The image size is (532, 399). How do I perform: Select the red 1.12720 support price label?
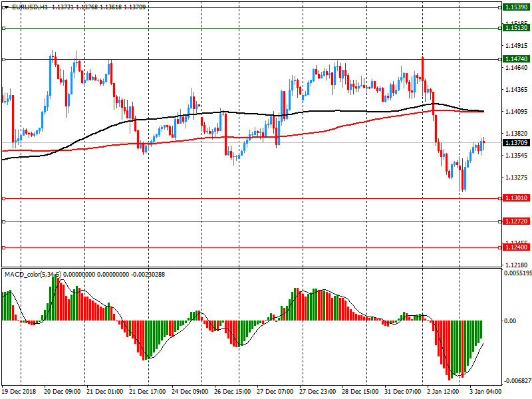[x=516, y=221]
